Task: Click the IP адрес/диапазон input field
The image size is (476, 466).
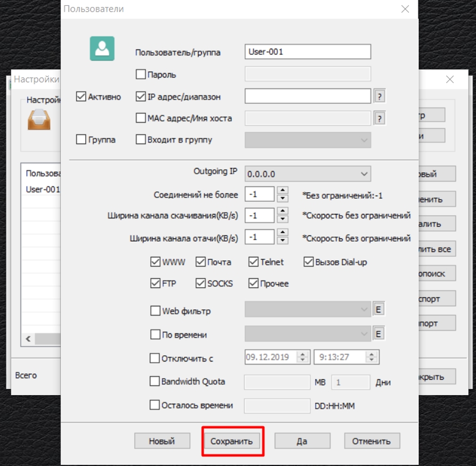Action: tap(308, 96)
